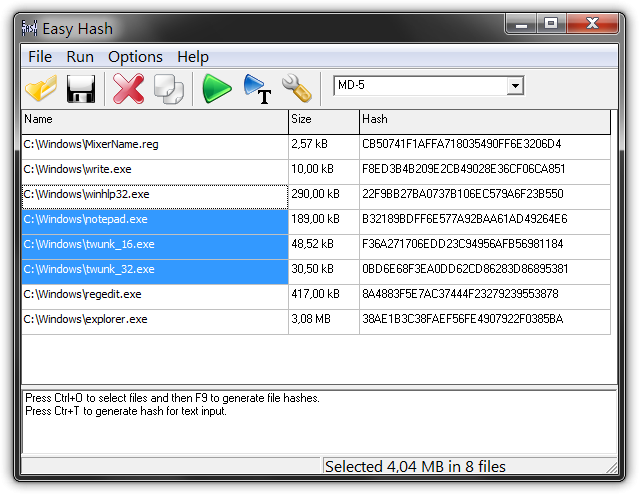Click the open files folder icon
This screenshot has width=644, height=501.
point(41,88)
